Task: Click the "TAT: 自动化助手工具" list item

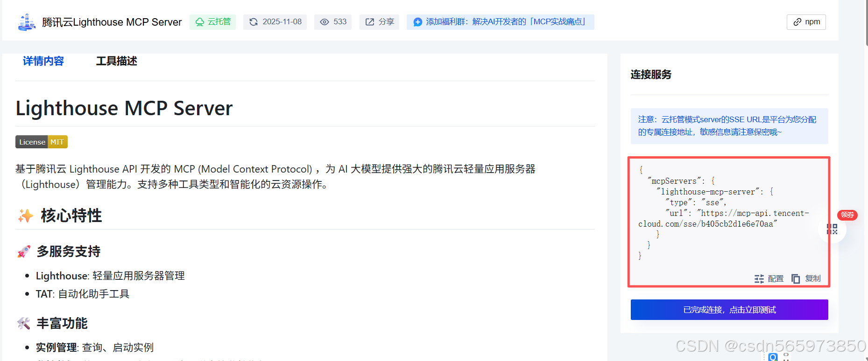Action: [x=83, y=294]
